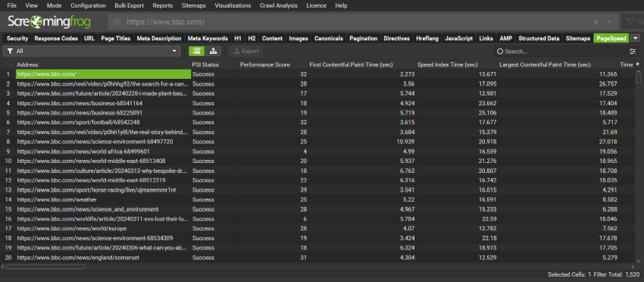Screen dimensions: 644x282
Task: Switch to the Canonicals tab
Action: pyautogui.click(x=329, y=38)
